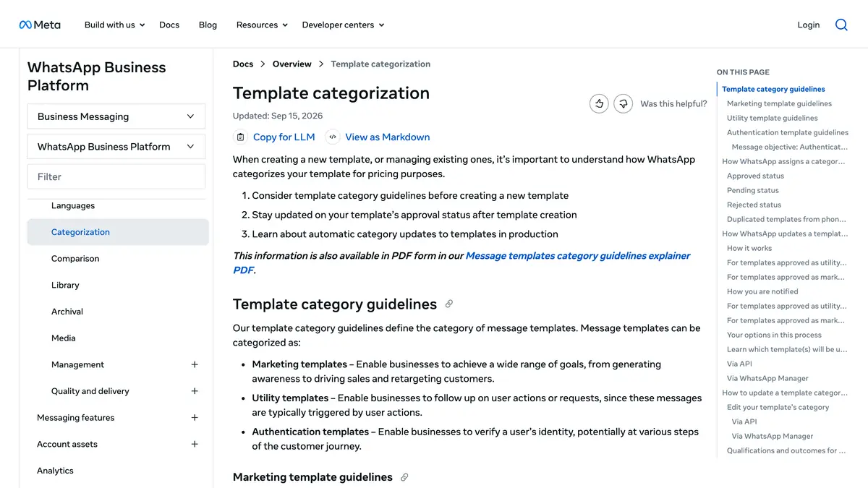Click the View as Markdown code icon
The width and height of the screenshot is (868, 488).
pyautogui.click(x=332, y=137)
